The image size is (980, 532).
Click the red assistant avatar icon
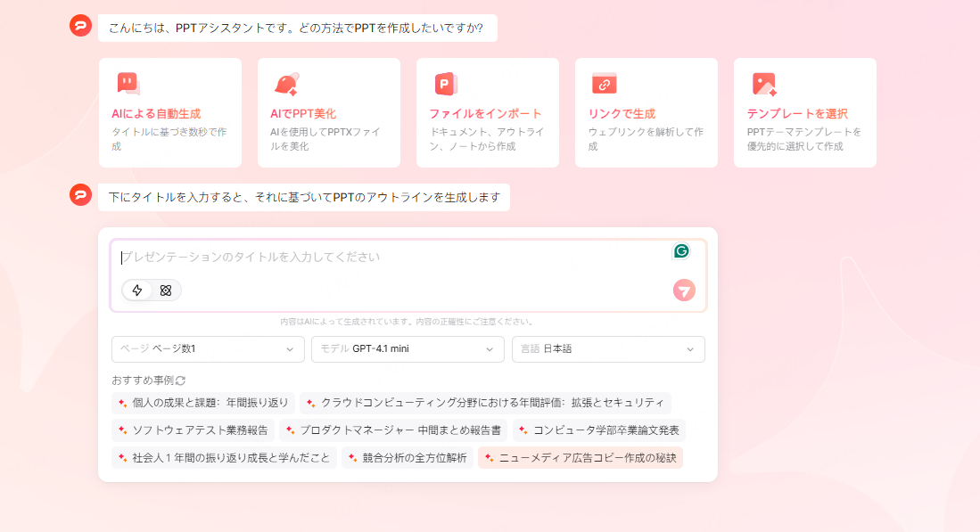point(80,26)
